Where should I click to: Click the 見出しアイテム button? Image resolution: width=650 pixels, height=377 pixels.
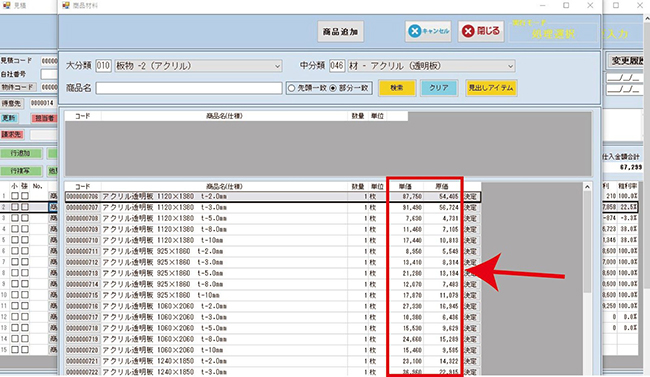(491, 88)
